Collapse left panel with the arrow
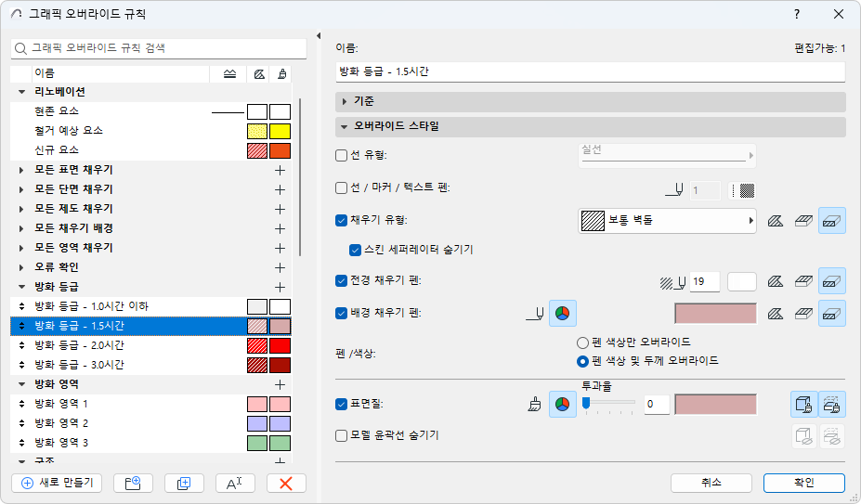Screen dimensions: 861x504 pos(319,35)
